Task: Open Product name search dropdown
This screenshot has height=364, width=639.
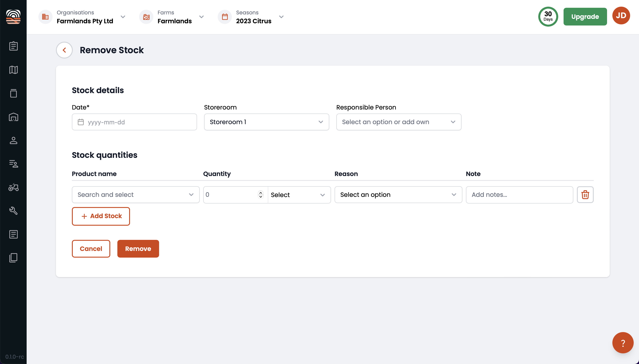Action: [x=136, y=194]
